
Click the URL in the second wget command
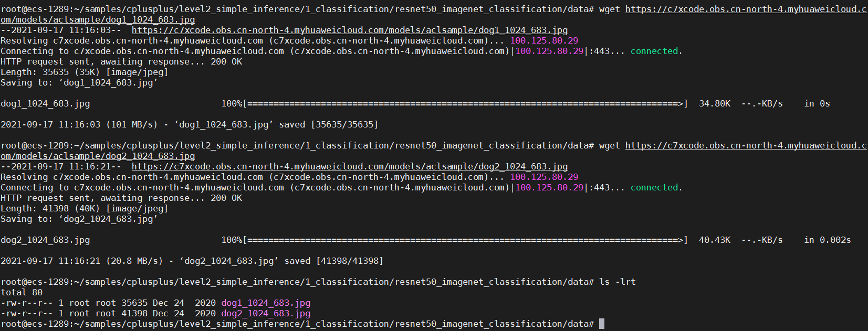[x=746, y=146]
